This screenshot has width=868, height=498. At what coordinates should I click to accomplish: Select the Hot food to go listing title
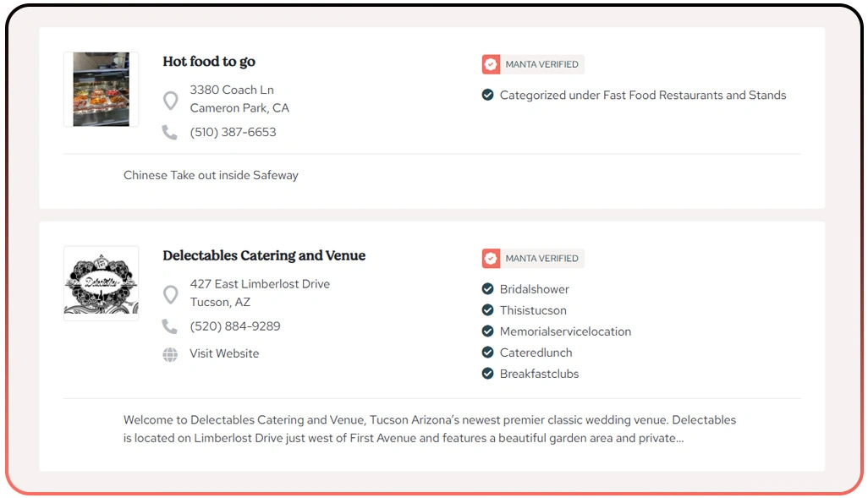209,61
